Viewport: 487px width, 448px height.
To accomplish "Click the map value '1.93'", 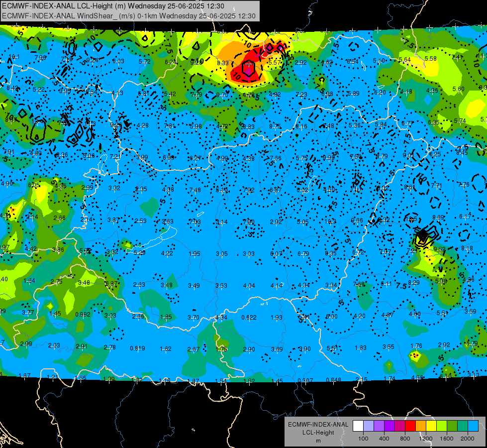I will 277,318.
